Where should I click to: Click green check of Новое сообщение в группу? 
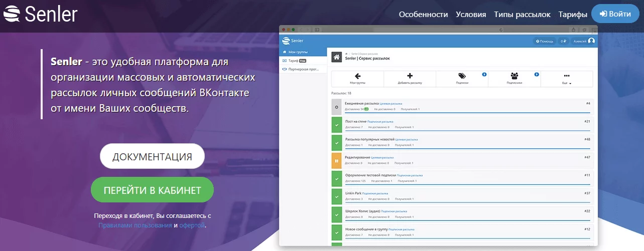(336, 233)
